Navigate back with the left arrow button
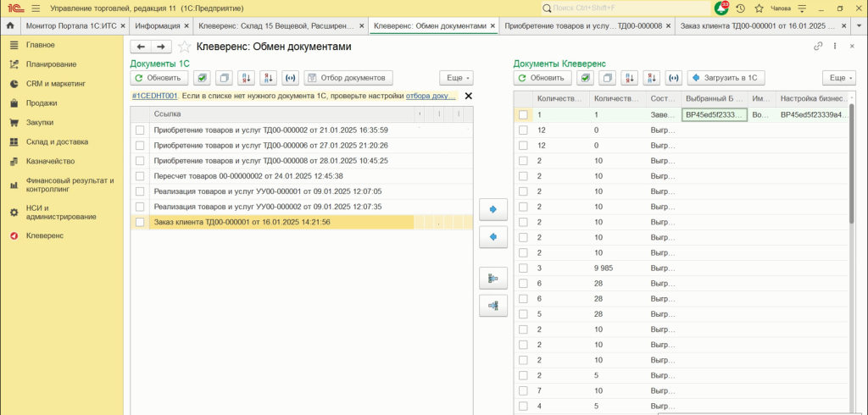 point(141,47)
